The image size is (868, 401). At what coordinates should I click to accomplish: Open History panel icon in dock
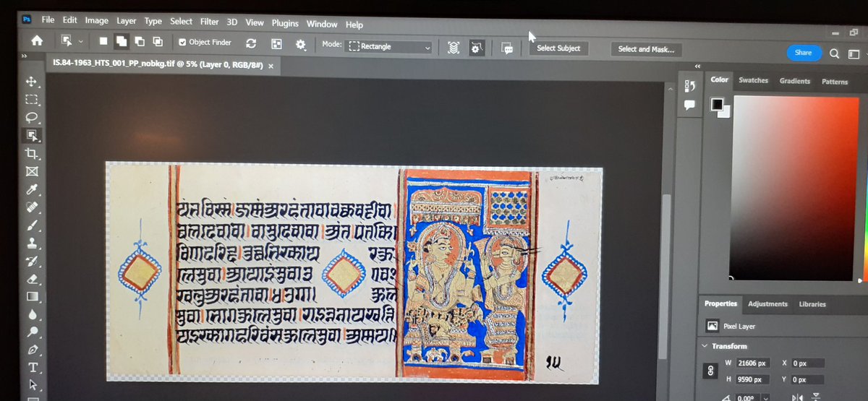click(x=689, y=87)
